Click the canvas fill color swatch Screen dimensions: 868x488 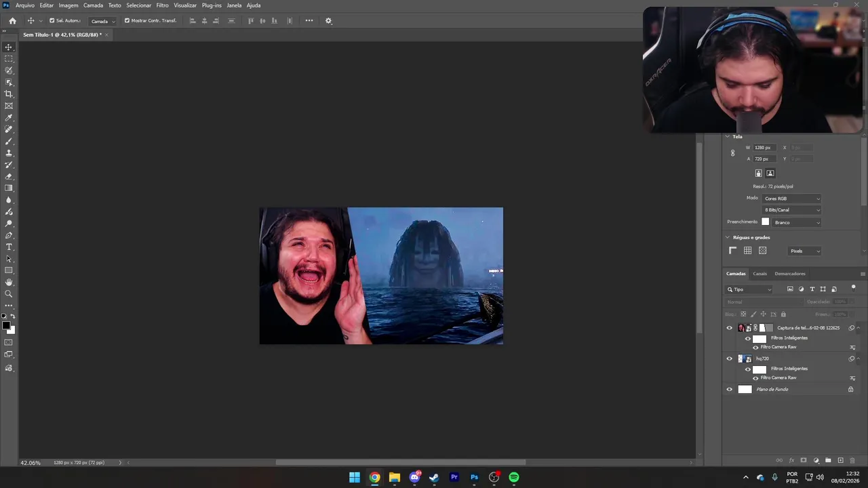(x=766, y=222)
